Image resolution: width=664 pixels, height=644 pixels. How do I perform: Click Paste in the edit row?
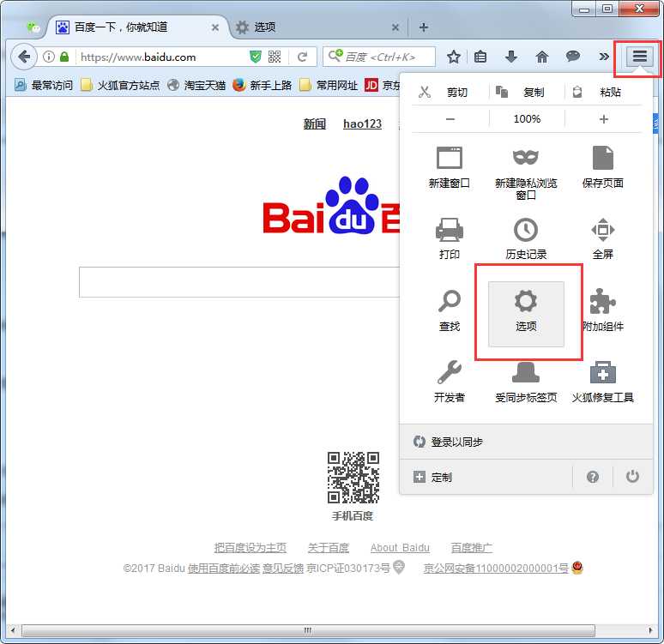(603, 92)
